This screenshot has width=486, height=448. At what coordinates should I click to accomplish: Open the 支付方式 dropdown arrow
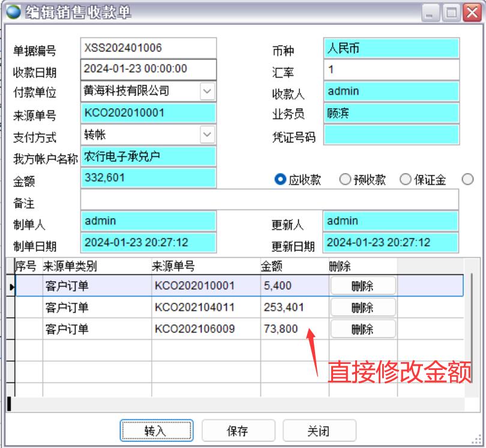tap(207, 135)
